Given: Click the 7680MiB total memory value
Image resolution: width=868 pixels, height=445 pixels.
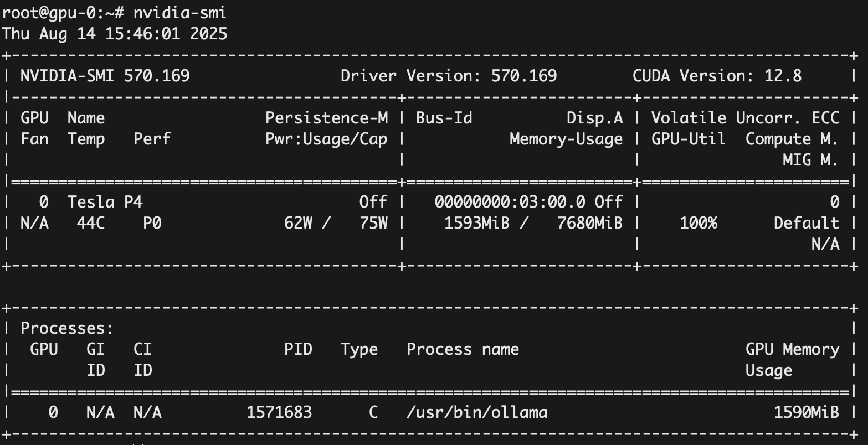Looking at the screenshot, I should [589, 223].
